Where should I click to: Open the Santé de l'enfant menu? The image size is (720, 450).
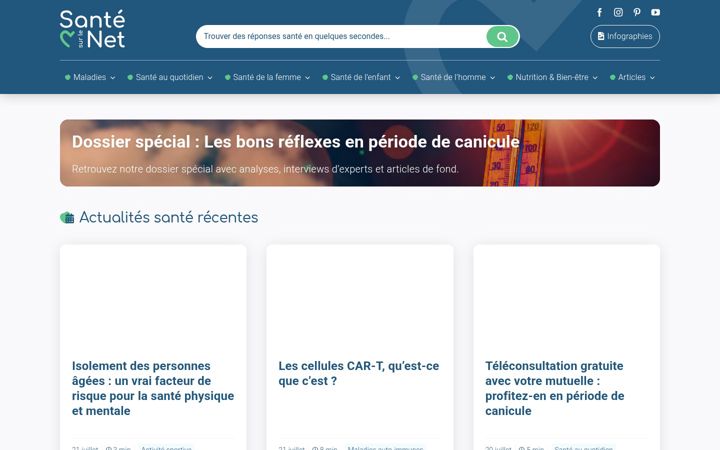[360, 77]
